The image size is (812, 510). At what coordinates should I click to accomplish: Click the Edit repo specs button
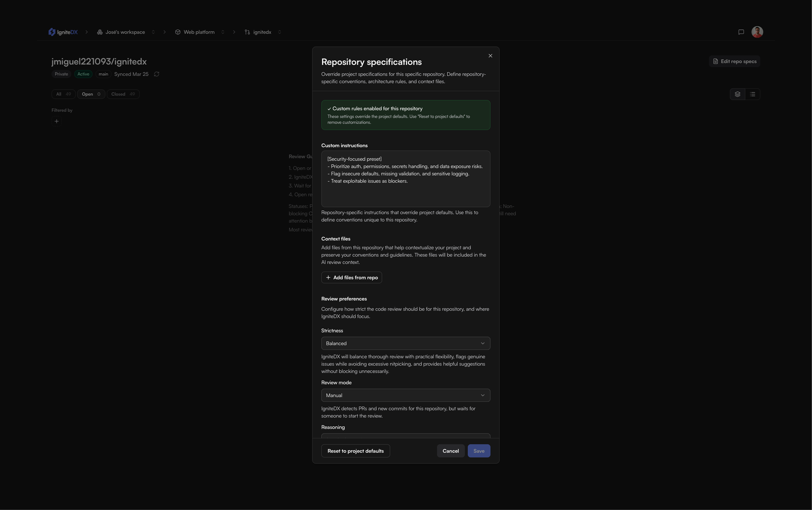(734, 61)
